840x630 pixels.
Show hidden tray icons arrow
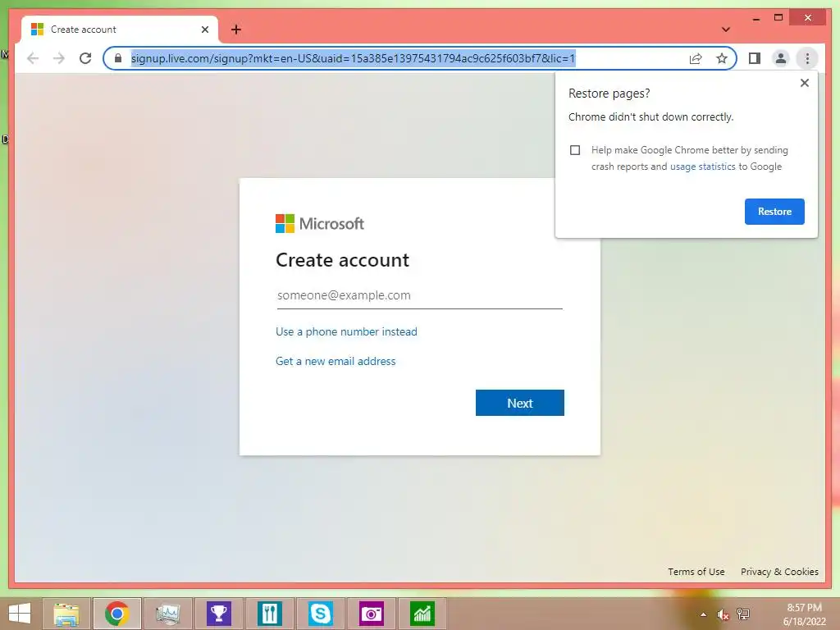pos(703,614)
